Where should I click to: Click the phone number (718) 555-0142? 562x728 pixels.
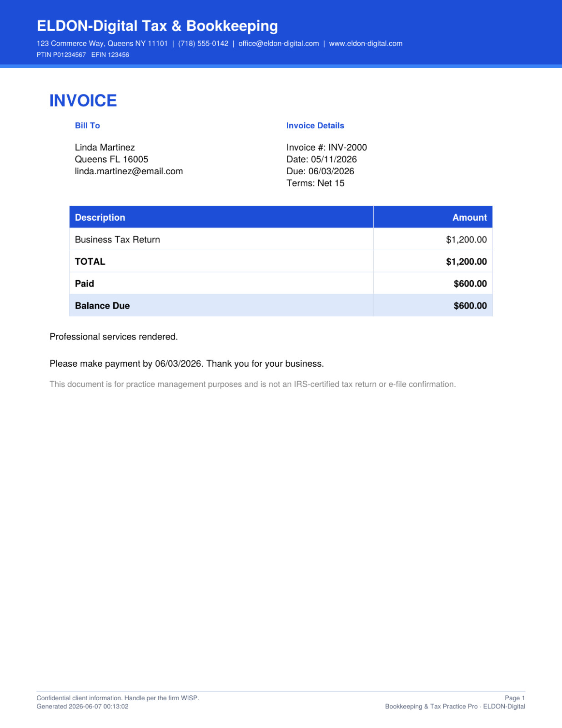click(x=203, y=44)
